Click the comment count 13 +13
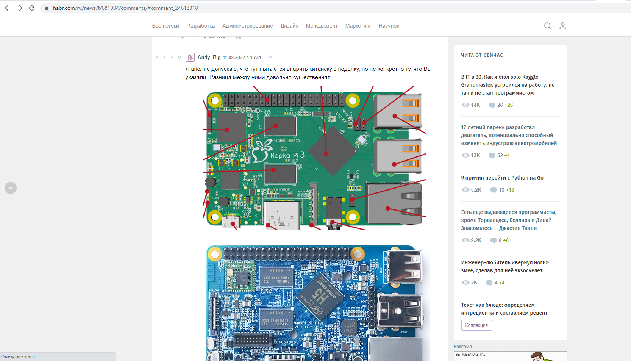631x364 pixels. tap(506, 190)
